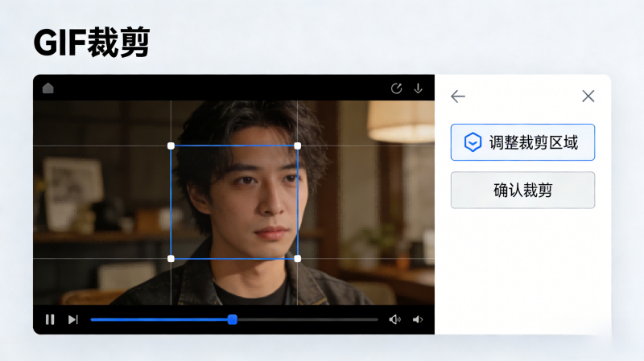Click the 确认裁剪 button
Viewport: 644px width, 361px height.
[x=522, y=191]
